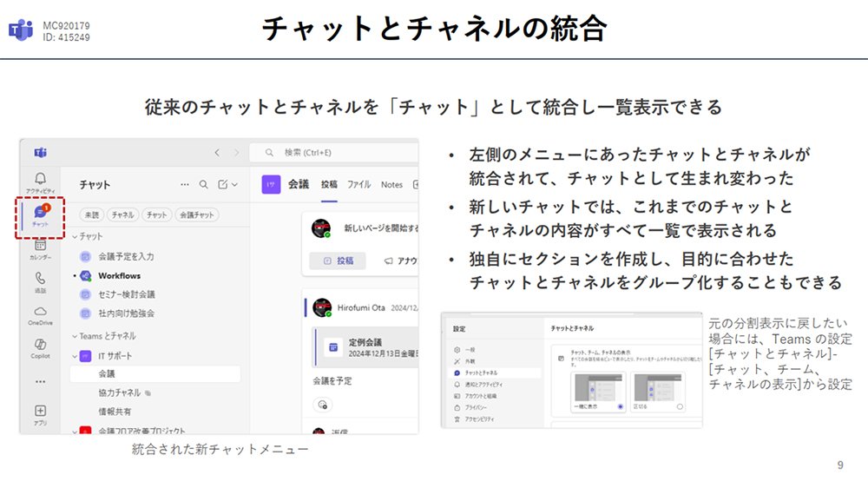Go back with the left arrow
The image size is (868, 488).
217,152
